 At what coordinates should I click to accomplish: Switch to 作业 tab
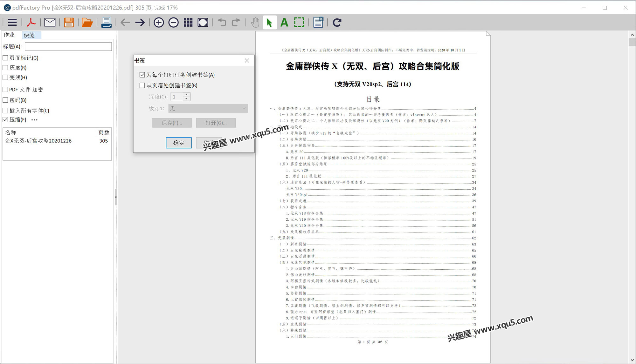tap(9, 35)
